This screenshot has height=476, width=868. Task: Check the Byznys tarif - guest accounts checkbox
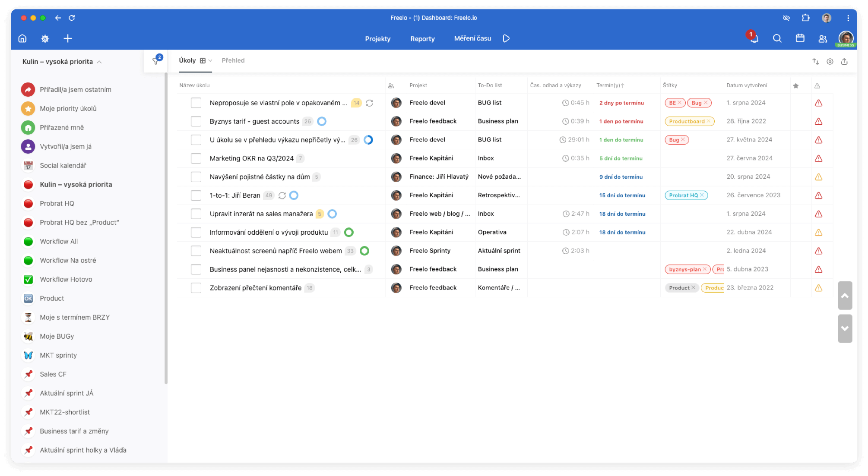pyautogui.click(x=196, y=121)
